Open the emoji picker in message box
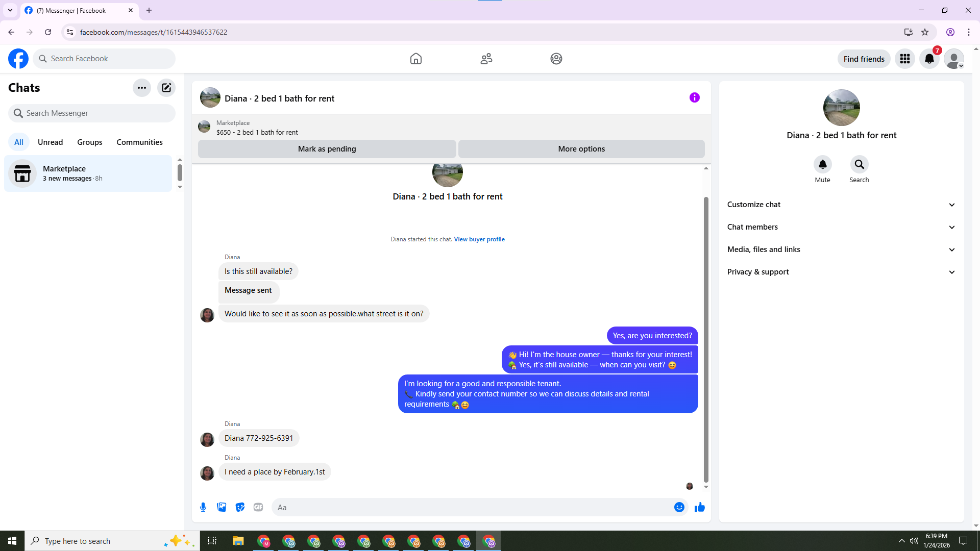Screen dimensions: 980x551 click(x=679, y=507)
